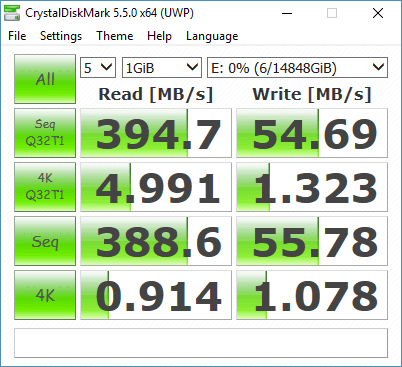Select the 55.78 Seq write value
Viewport: 402px width, 367px height.
(x=312, y=241)
